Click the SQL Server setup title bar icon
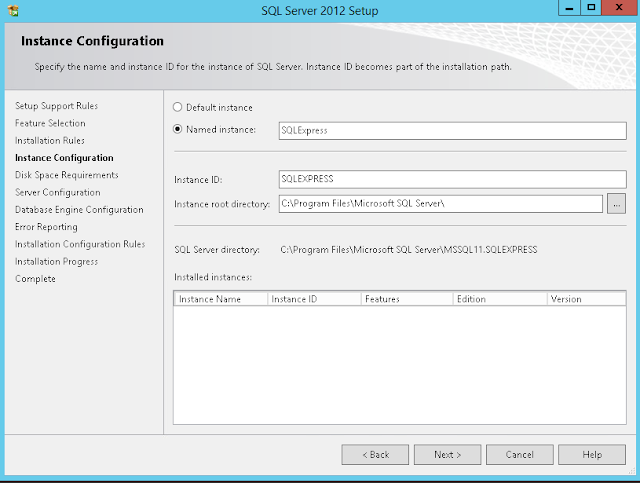This screenshot has height=483, width=640. tap(13, 11)
